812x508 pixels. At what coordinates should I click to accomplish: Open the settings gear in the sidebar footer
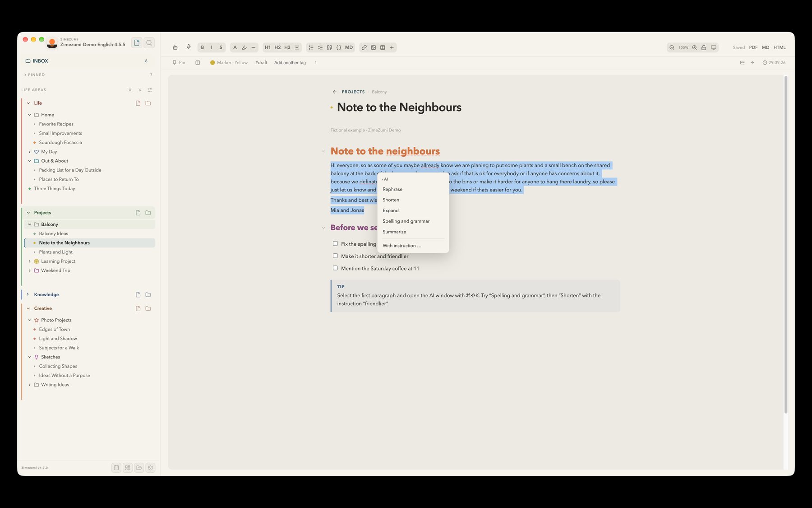[x=151, y=468]
